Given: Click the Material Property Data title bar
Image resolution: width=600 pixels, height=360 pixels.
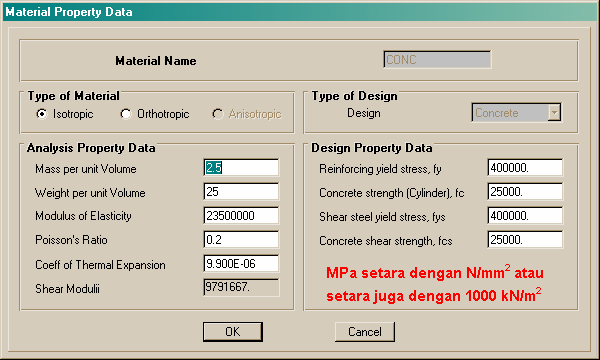Looking at the screenshot, I should pyautogui.click(x=300, y=12).
